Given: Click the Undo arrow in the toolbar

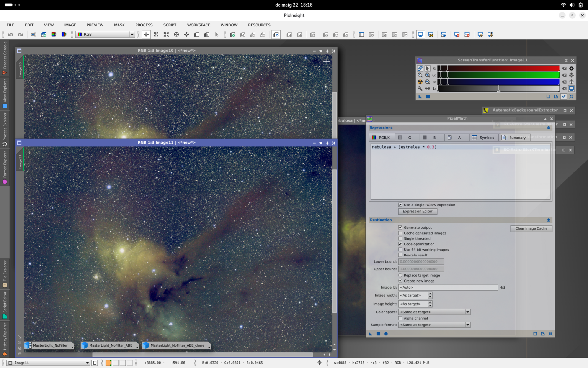Looking at the screenshot, I should tap(10, 34).
